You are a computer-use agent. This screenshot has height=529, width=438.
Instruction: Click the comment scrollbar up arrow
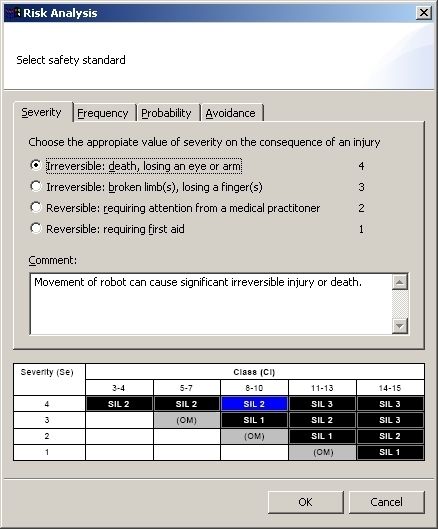click(x=400, y=282)
